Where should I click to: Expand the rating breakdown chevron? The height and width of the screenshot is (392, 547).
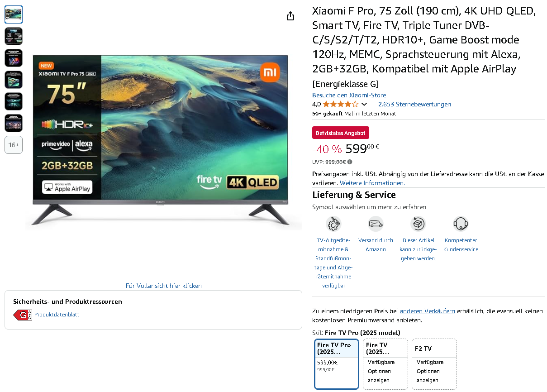[364, 105]
